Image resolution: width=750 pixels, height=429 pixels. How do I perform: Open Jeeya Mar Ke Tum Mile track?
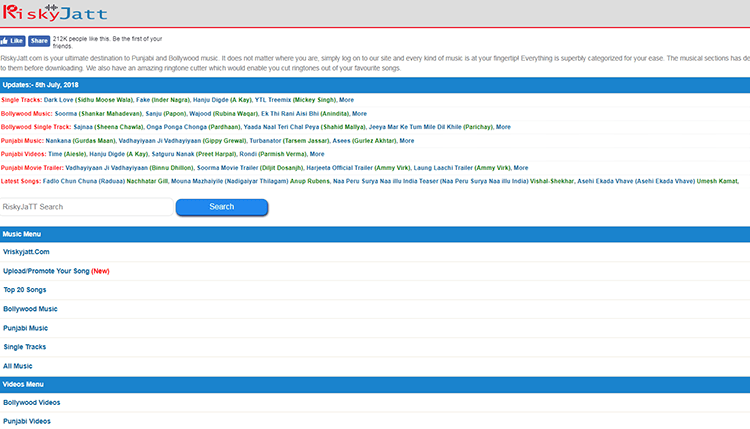pos(431,127)
